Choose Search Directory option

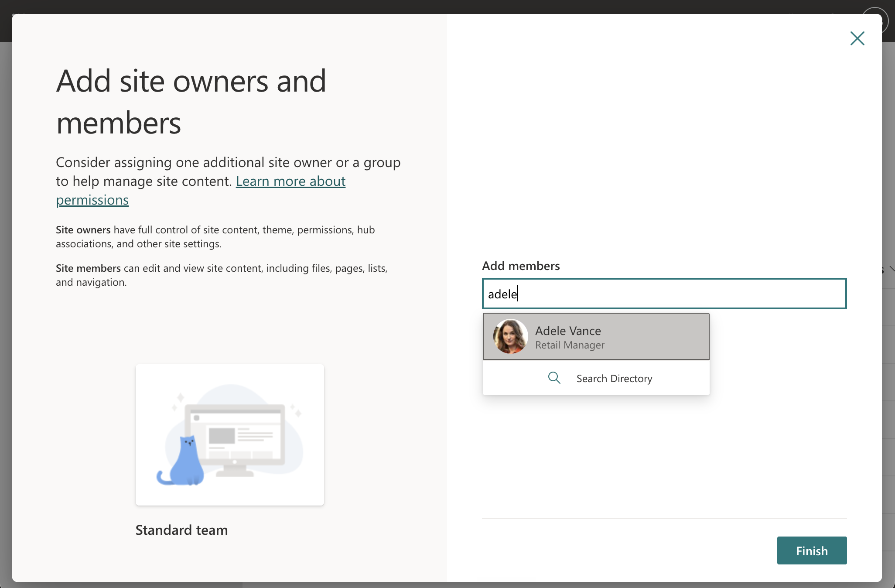pos(596,378)
